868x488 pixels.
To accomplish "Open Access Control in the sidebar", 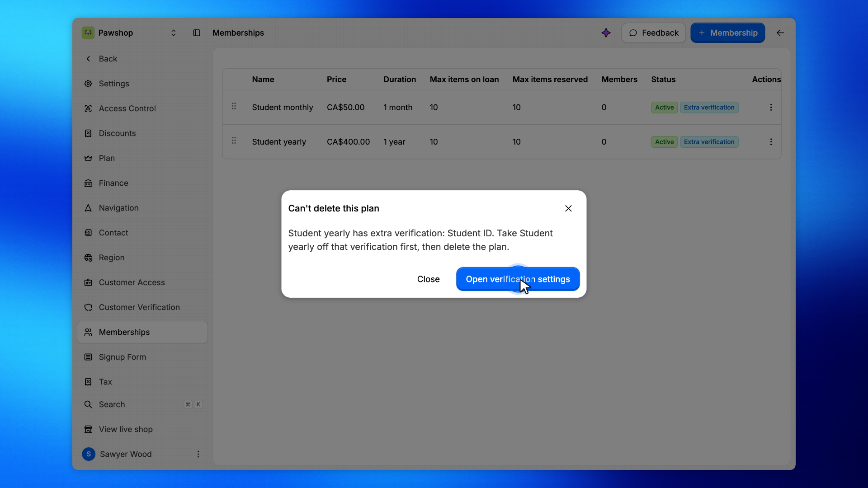I will click(x=142, y=108).
